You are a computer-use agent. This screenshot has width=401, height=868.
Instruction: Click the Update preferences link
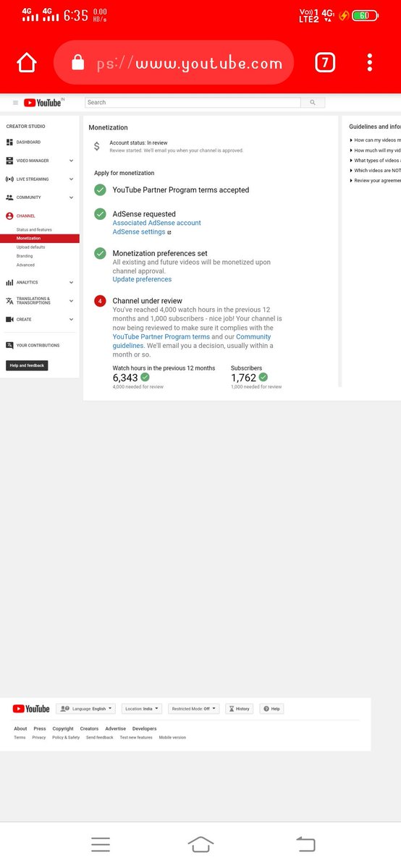pos(142,279)
